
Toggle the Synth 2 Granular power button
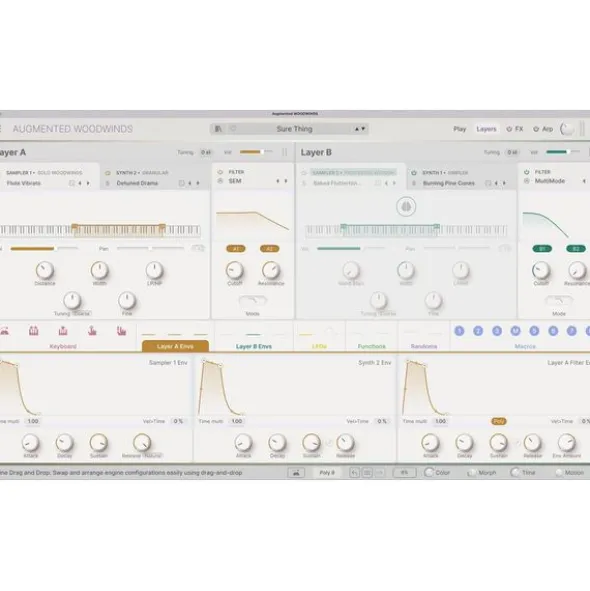click(108, 173)
